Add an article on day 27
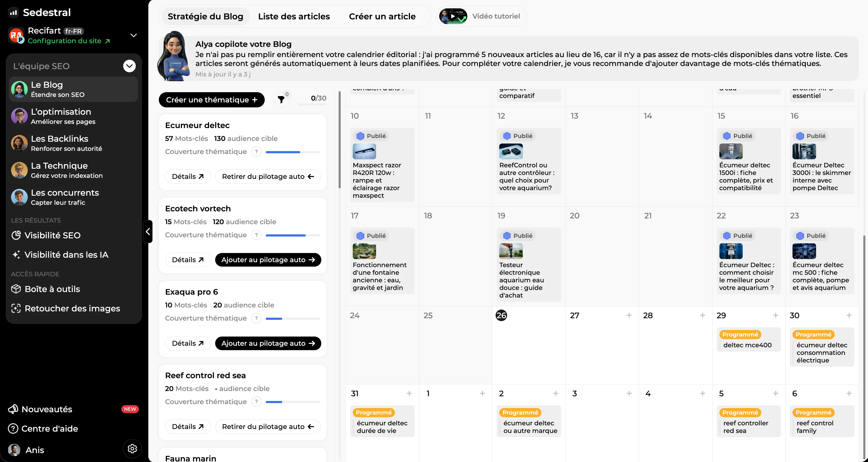 click(x=629, y=316)
